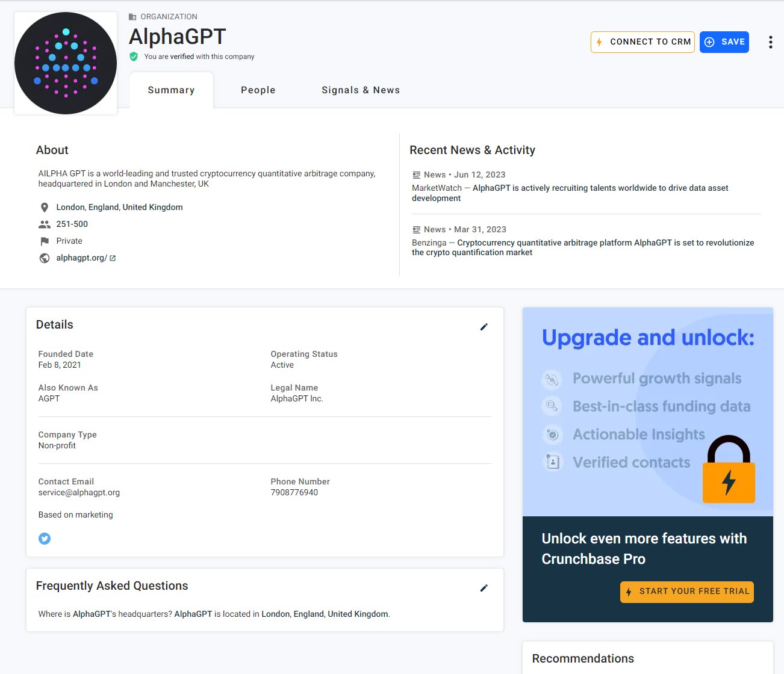Click the flag icon beside Private
The width and height of the screenshot is (784, 674).
(45, 241)
